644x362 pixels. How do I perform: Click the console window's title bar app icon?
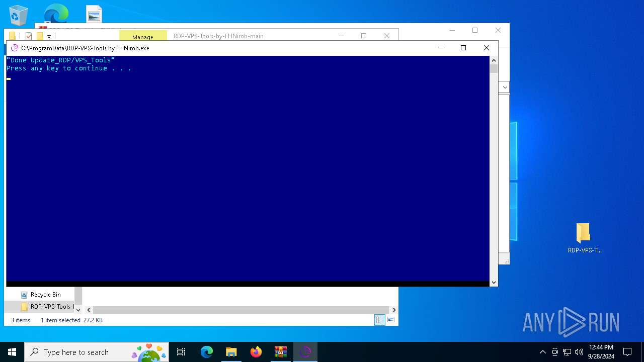pos(15,48)
